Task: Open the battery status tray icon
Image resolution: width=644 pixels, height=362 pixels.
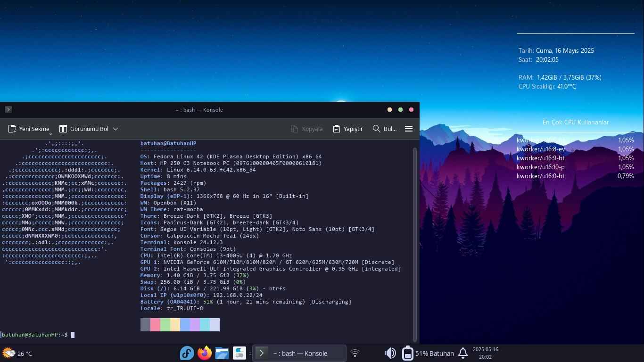Action: [x=407, y=353]
